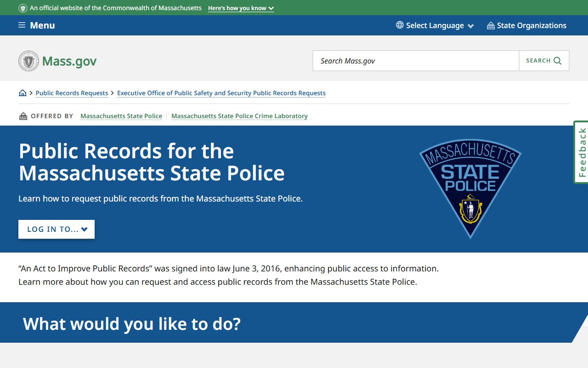Open the Public Records Requests breadcrumb link
The height and width of the screenshot is (368, 588).
point(72,93)
